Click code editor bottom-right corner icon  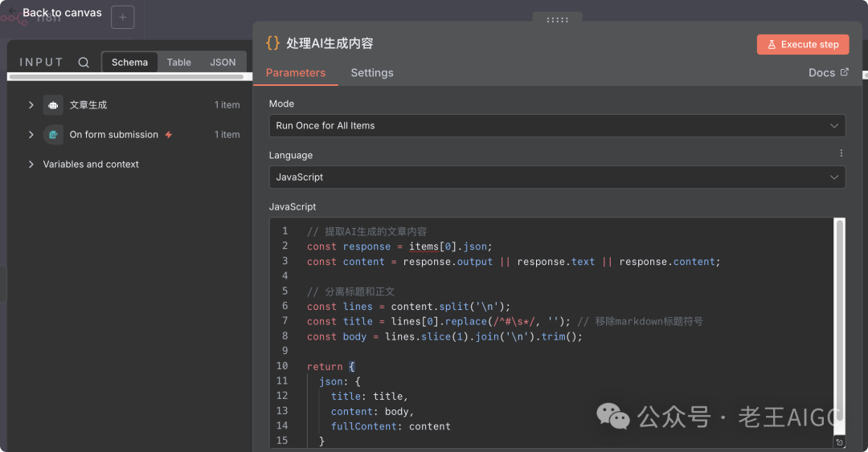[x=839, y=442]
